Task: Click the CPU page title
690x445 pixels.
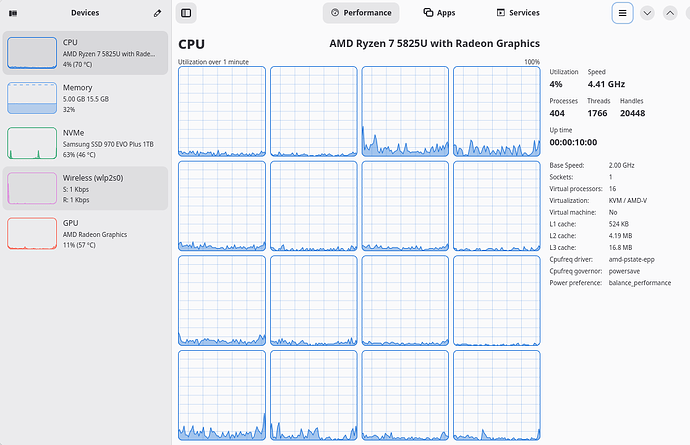Action: tap(191, 44)
